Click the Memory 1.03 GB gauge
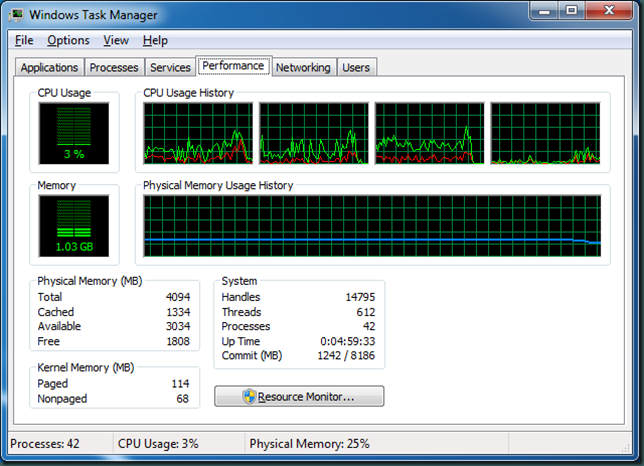This screenshot has width=644, height=466. pyautogui.click(x=74, y=226)
